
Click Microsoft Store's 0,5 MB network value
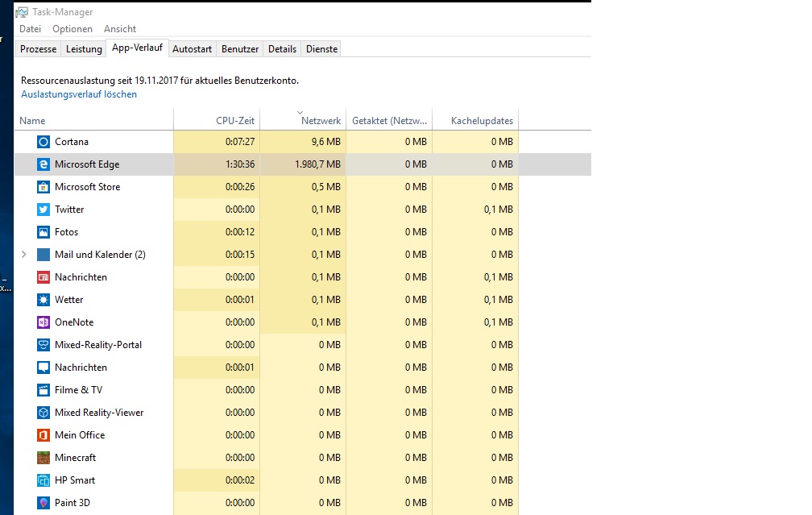[325, 186]
